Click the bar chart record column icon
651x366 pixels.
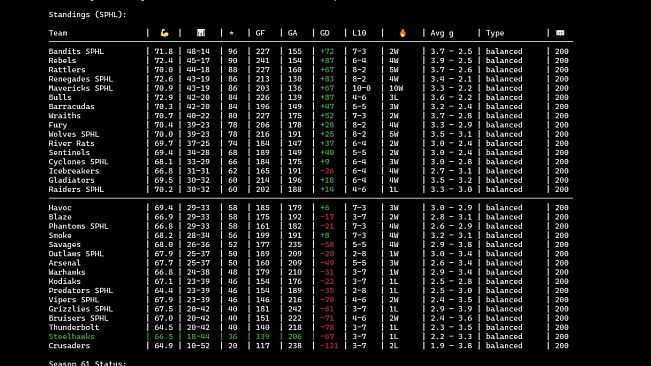pos(201,33)
